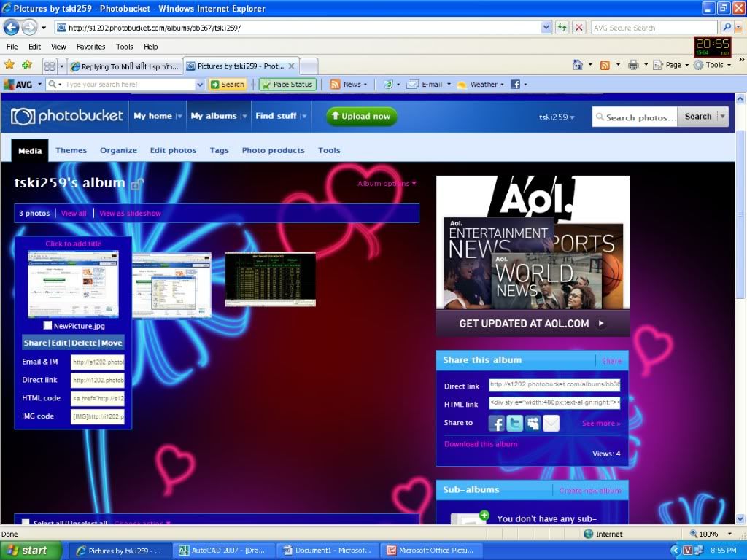Switch to AutoCAD 2007 taskbar button
Viewport: 747px width, 560px height.
[x=223, y=551]
